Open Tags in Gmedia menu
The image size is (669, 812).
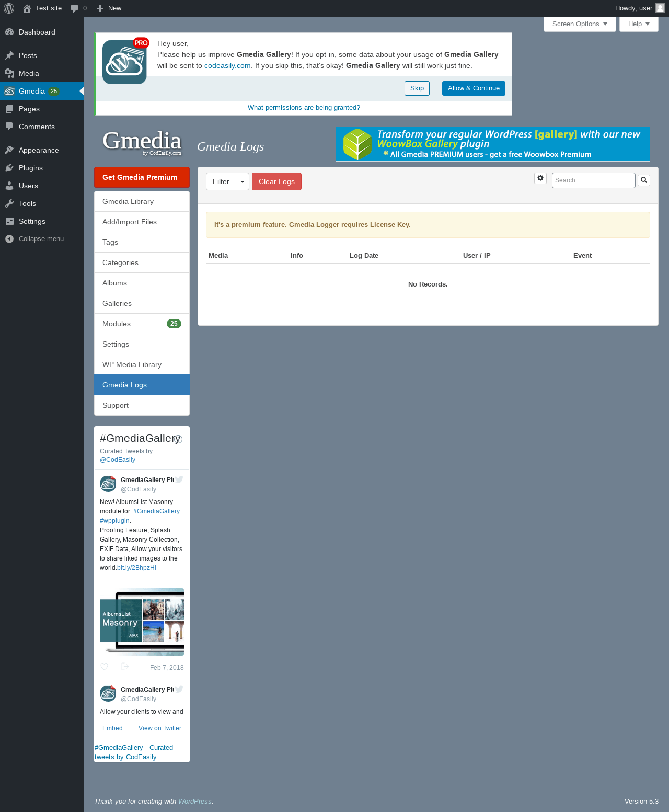pos(142,242)
